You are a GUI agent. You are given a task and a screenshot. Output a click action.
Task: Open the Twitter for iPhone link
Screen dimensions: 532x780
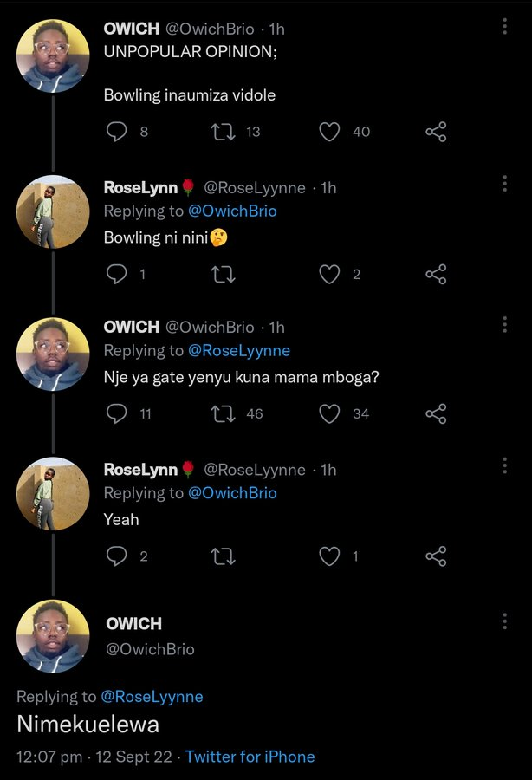click(250, 757)
